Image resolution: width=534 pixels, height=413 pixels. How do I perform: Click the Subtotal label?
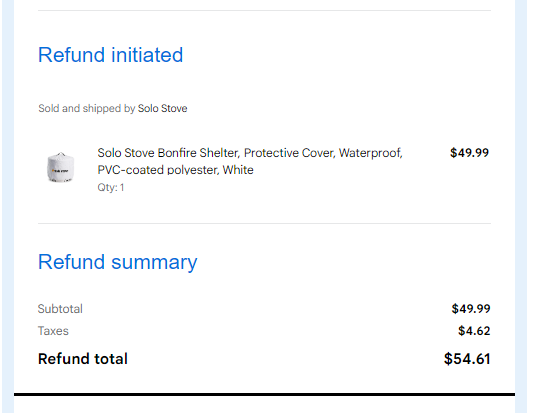(x=60, y=309)
